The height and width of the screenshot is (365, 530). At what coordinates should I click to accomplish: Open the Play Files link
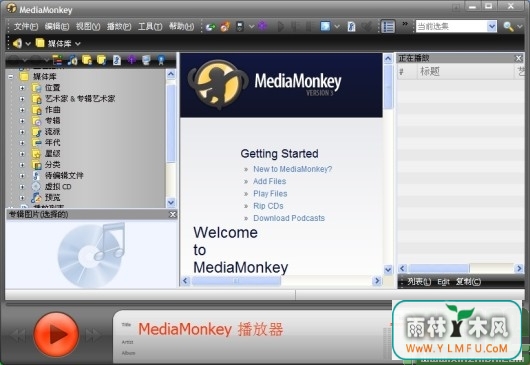[x=270, y=194]
